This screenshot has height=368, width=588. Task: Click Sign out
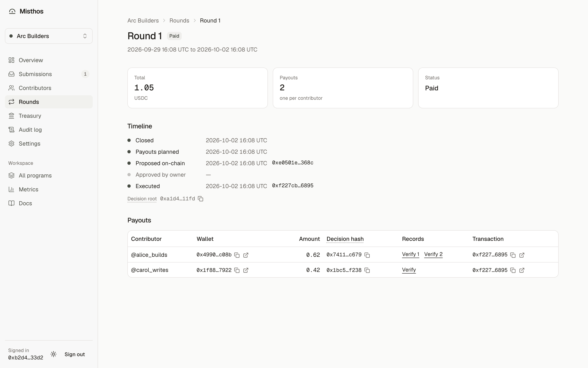(x=75, y=354)
